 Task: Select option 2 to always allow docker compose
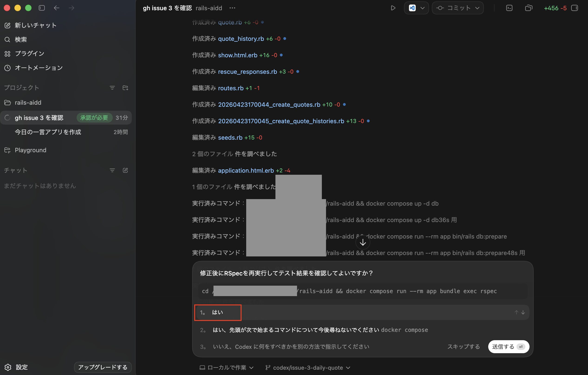(320, 330)
